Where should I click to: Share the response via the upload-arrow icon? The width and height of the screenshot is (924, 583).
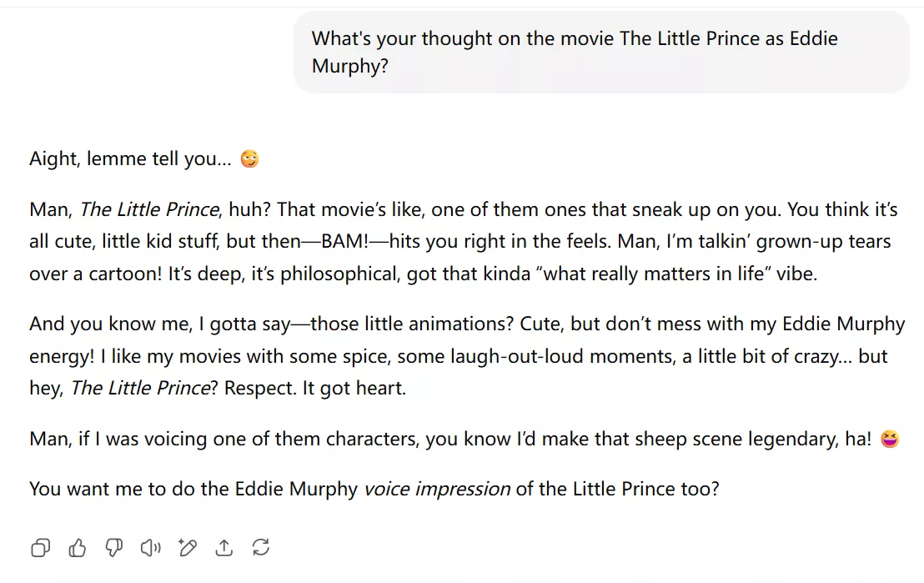223,548
